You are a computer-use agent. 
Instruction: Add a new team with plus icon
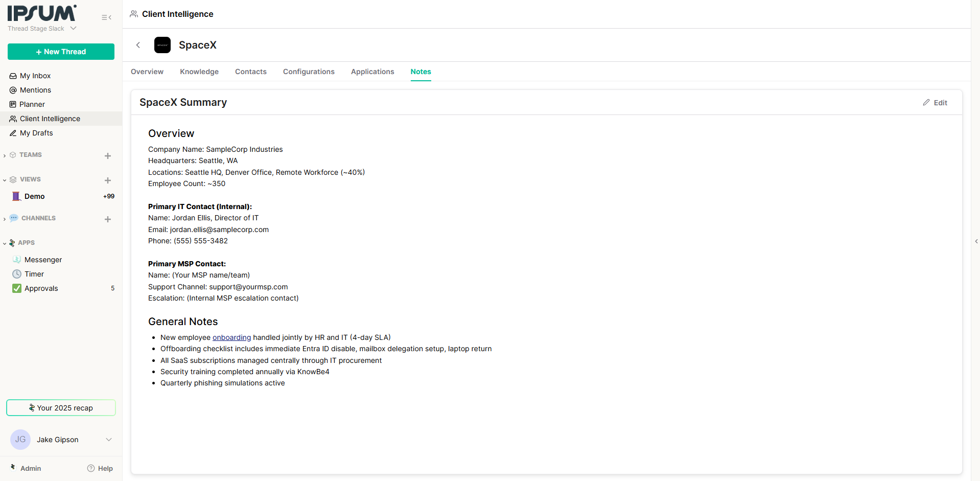coord(108,156)
